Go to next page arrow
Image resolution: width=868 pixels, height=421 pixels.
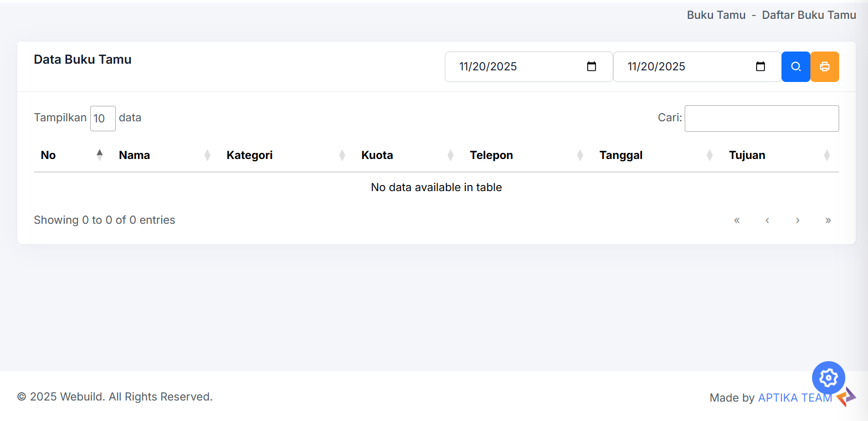[x=798, y=220]
